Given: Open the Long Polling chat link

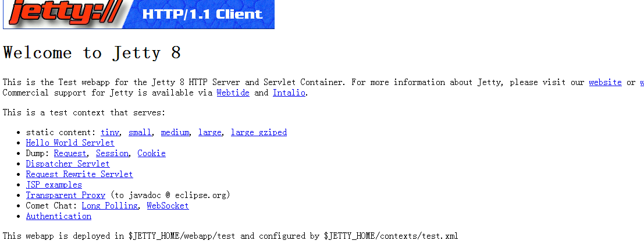Looking at the screenshot, I should (x=110, y=206).
